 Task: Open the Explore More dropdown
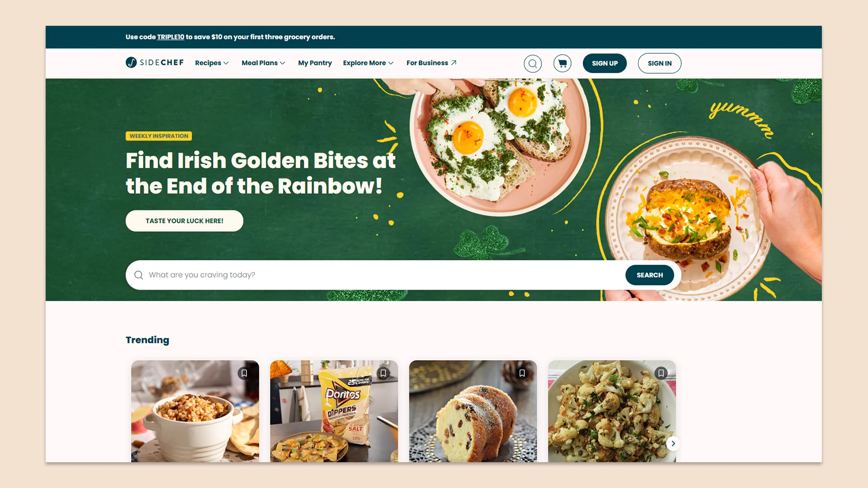coord(368,63)
